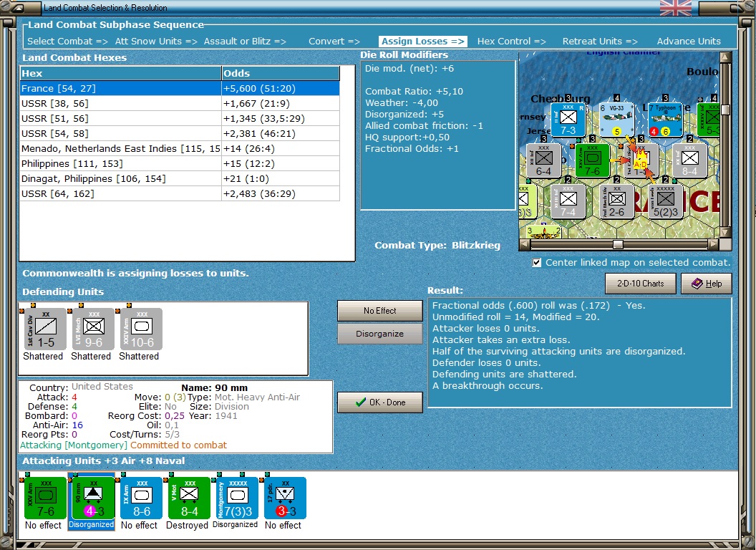Pick the destroyed V Mot 8-4 unit
The image size is (756, 550).
[x=189, y=498]
